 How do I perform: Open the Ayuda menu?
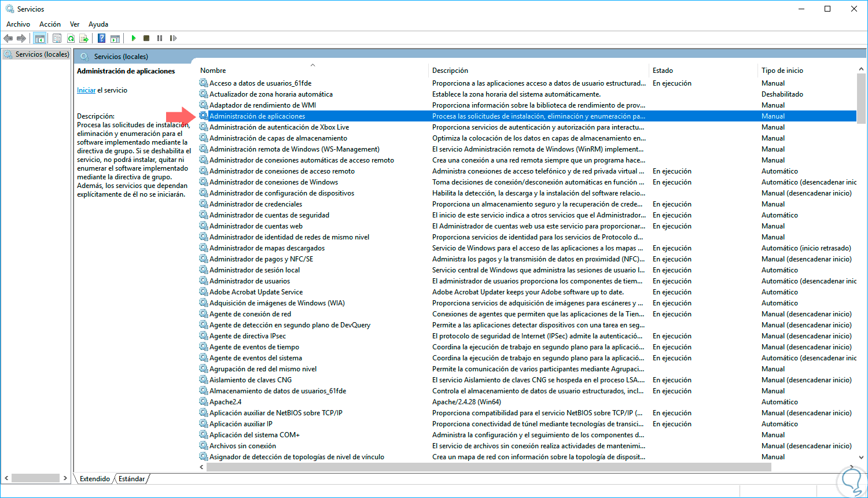98,24
